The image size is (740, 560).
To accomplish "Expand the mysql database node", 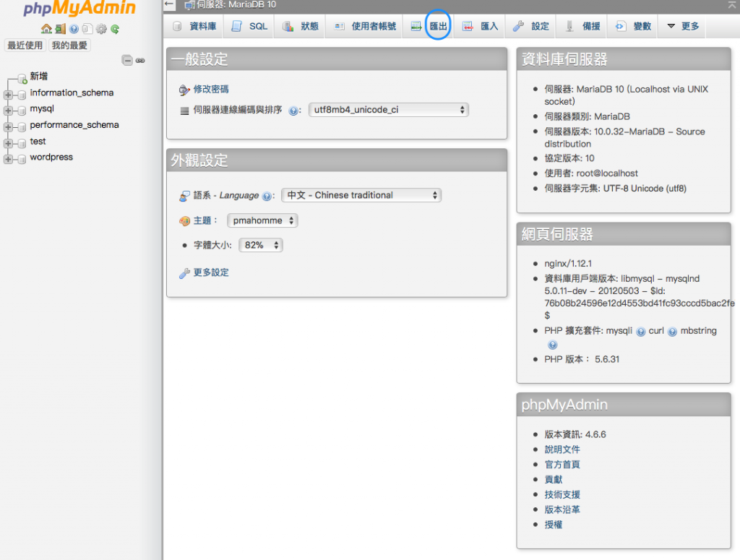I will [x=8, y=111].
